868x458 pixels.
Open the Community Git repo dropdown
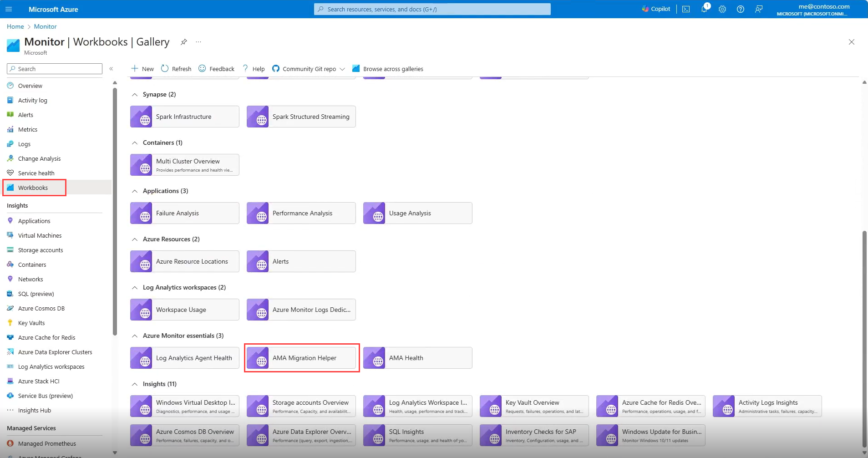[309, 69]
